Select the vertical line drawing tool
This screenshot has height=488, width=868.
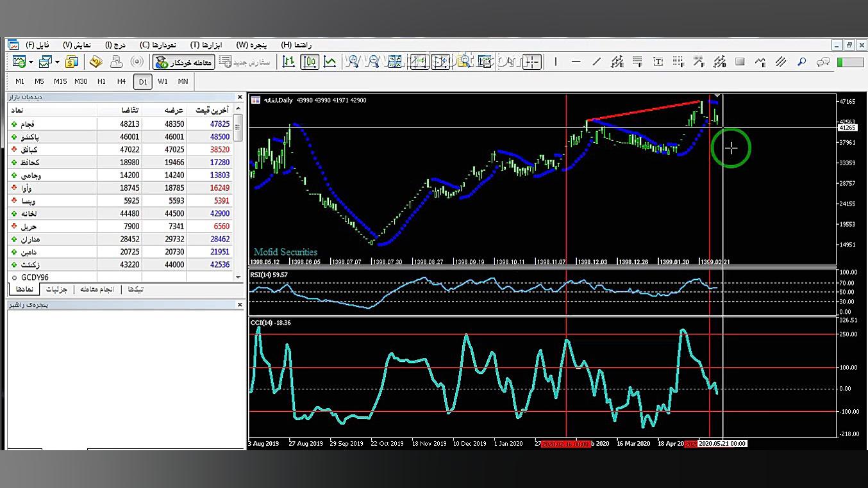tap(555, 62)
